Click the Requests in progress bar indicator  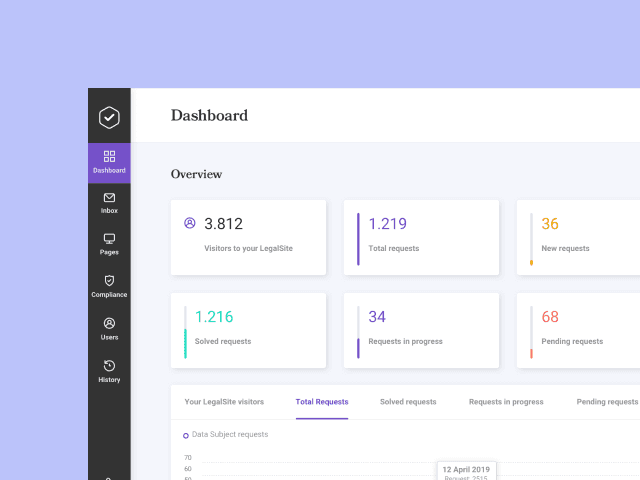pyautogui.click(x=358, y=348)
